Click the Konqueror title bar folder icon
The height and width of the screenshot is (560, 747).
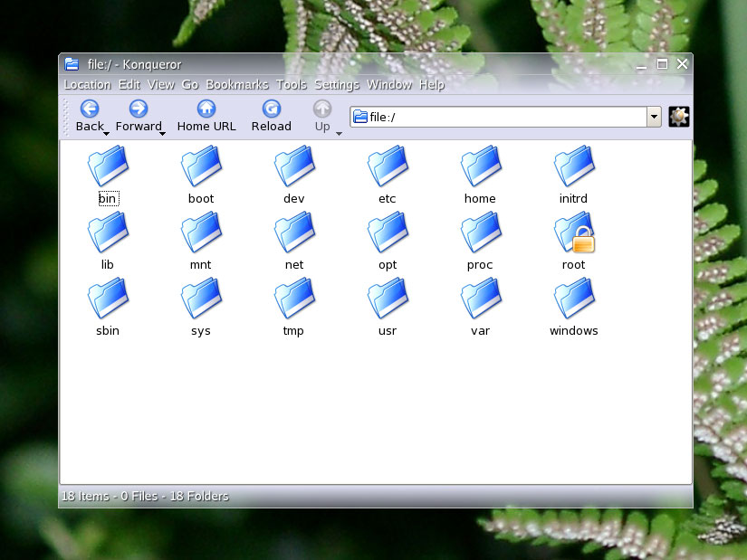[x=72, y=64]
